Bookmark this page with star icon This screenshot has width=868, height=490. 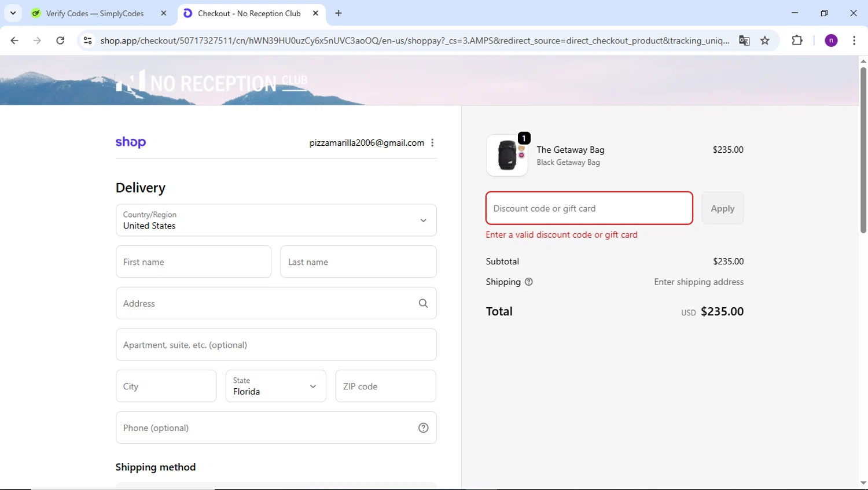coord(765,40)
